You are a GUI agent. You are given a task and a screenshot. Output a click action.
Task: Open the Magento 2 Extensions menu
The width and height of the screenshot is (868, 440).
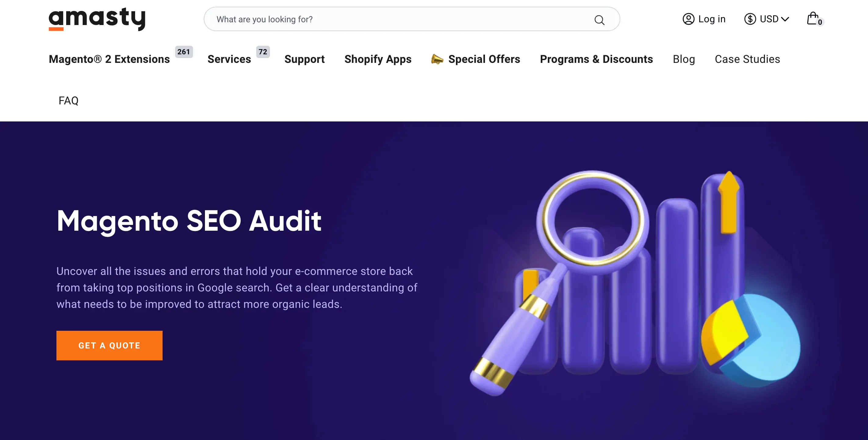coord(109,59)
